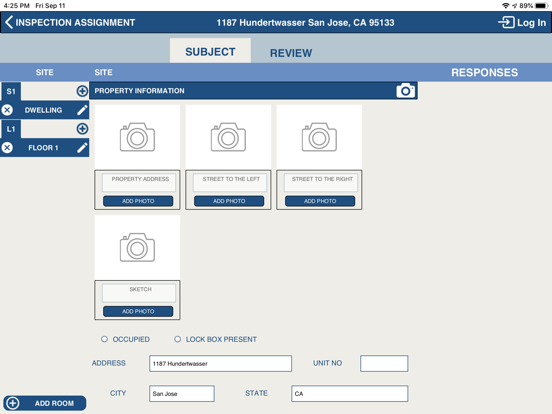This screenshot has height=414, width=552.
Task: Select the Floor 1 item in the sidebar
Action: coord(43,148)
